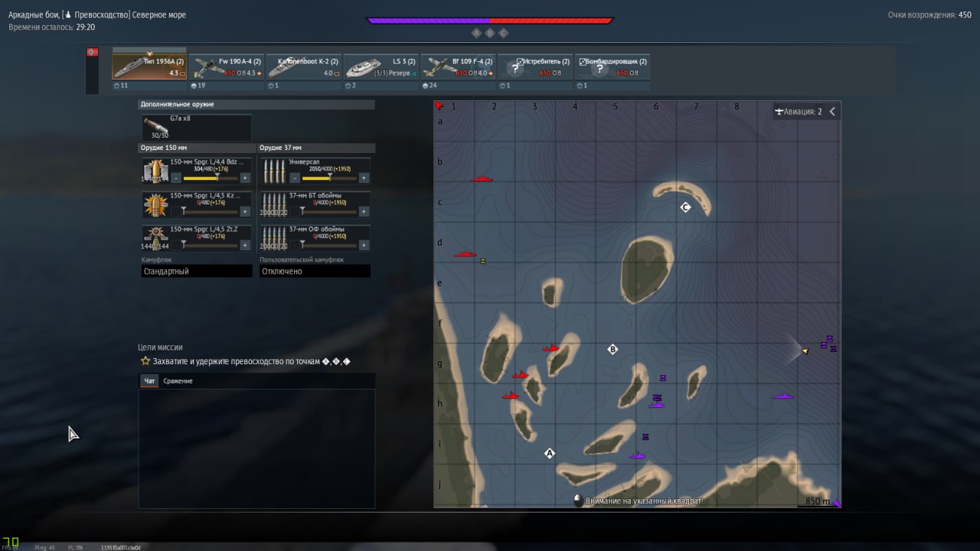Click the yellow player arrow on map
Viewport: 980px width, 551px height.
click(805, 350)
